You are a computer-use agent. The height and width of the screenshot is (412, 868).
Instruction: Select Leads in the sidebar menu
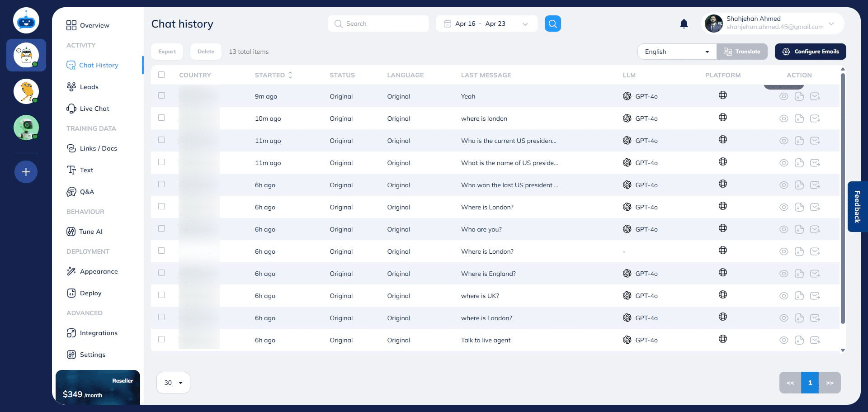tap(89, 86)
